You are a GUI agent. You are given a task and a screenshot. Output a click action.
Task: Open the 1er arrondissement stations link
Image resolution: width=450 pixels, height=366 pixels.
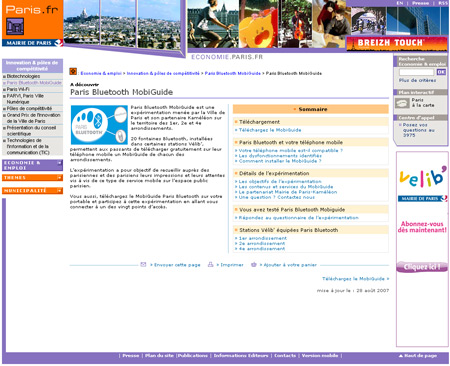(x=262, y=238)
